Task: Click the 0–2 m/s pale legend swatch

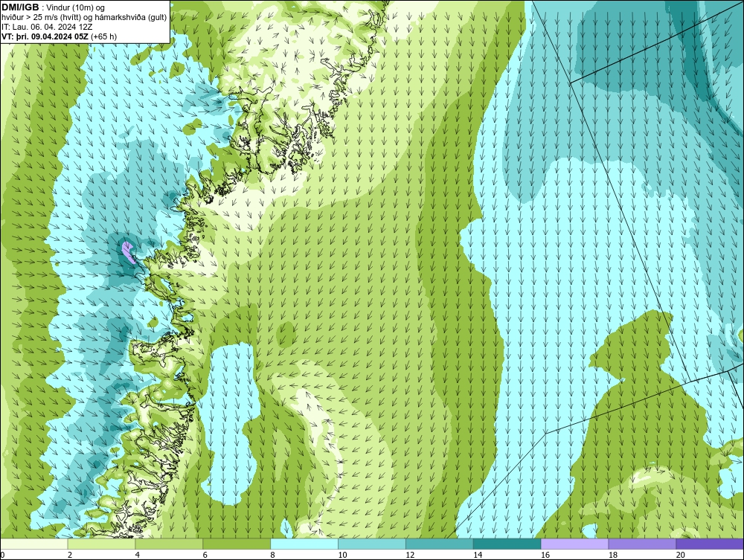Action: [x=34, y=544]
